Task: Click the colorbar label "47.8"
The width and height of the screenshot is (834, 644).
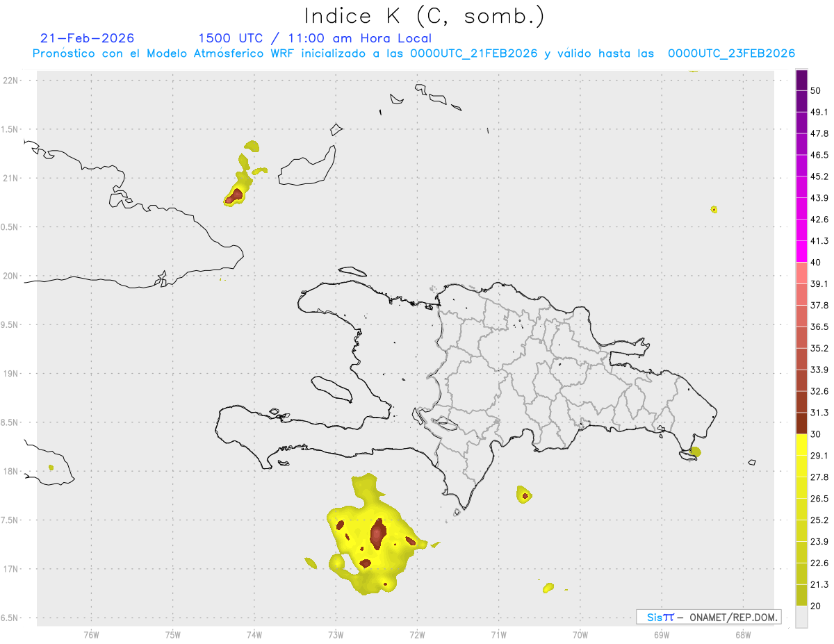Action: (819, 134)
